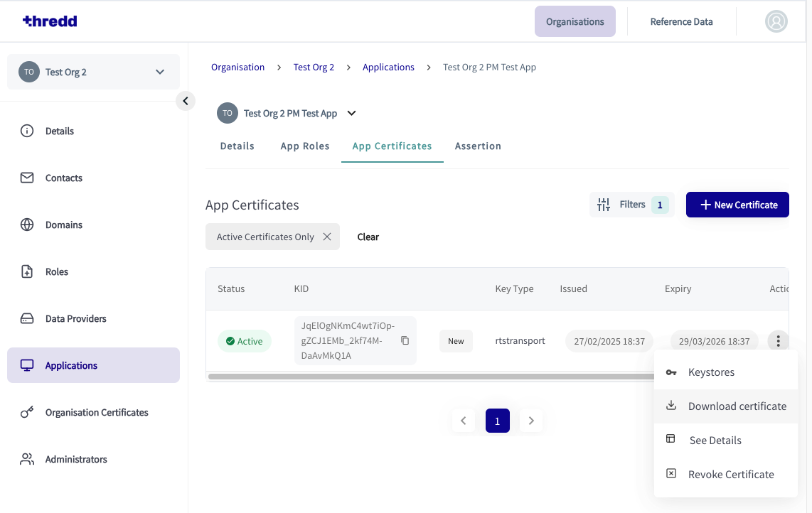Click the thredd logo
Image resolution: width=812 pixels, height=513 pixels.
click(x=50, y=21)
